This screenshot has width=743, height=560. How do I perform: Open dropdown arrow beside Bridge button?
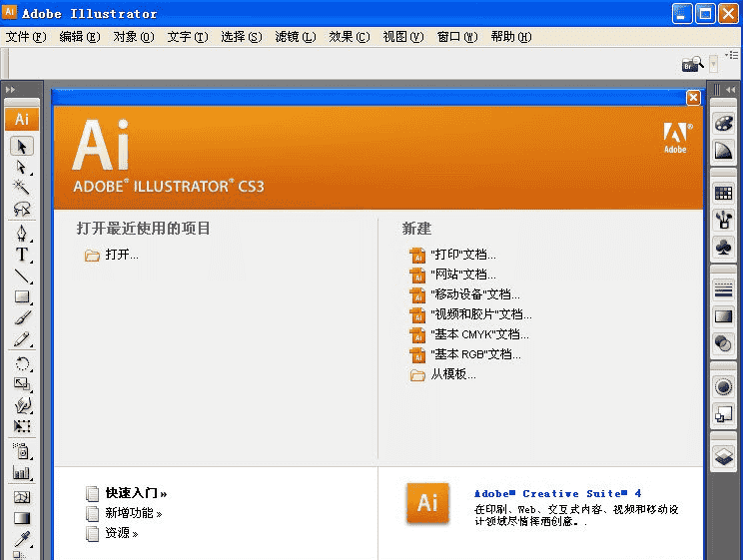714,64
